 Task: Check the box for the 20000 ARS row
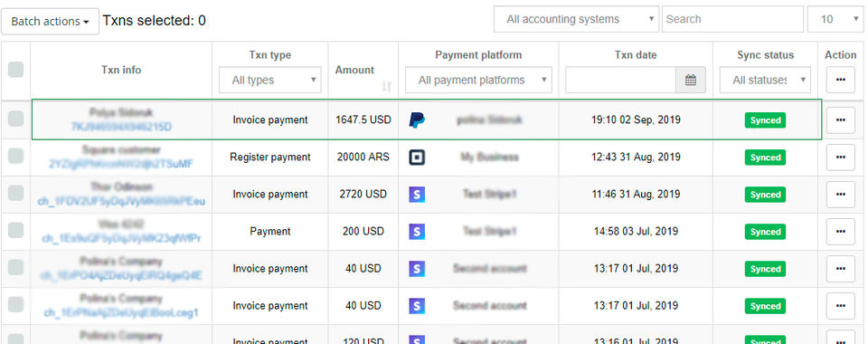[15, 156]
